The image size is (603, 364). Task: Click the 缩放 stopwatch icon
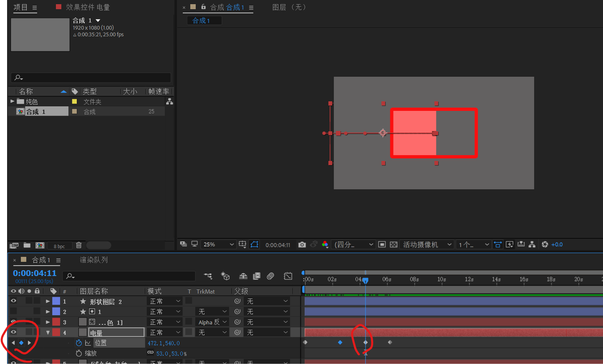[x=79, y=353]
